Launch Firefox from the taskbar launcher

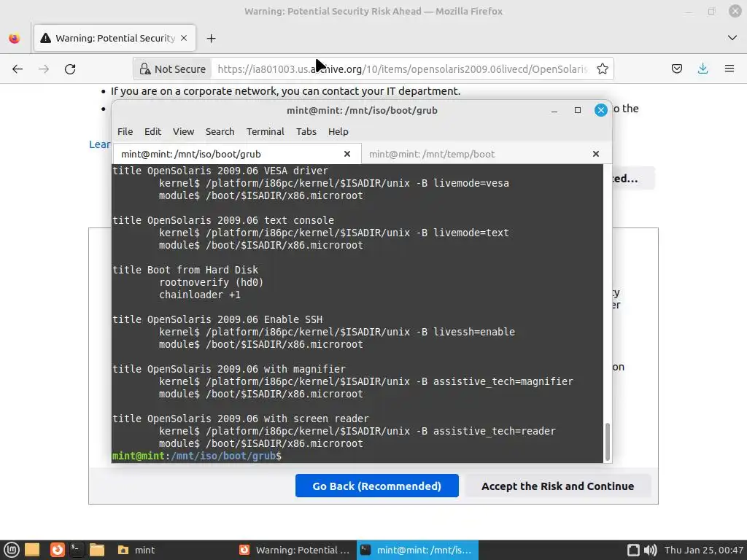(57, 550)
